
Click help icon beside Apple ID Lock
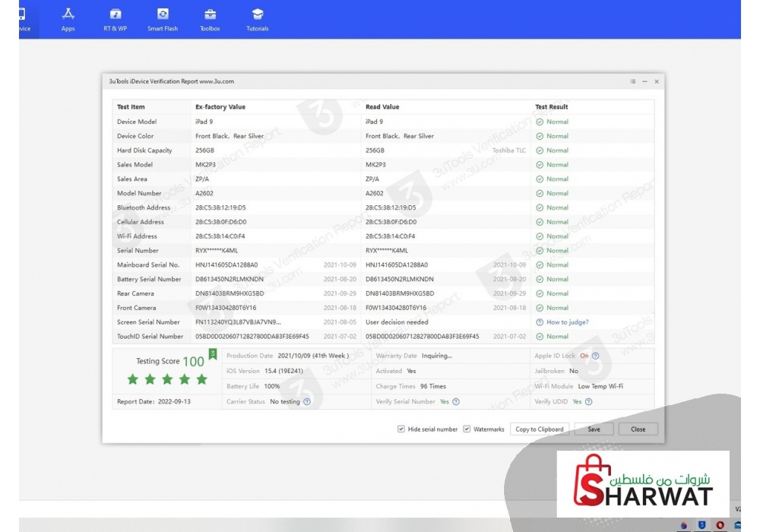(595, 356)
